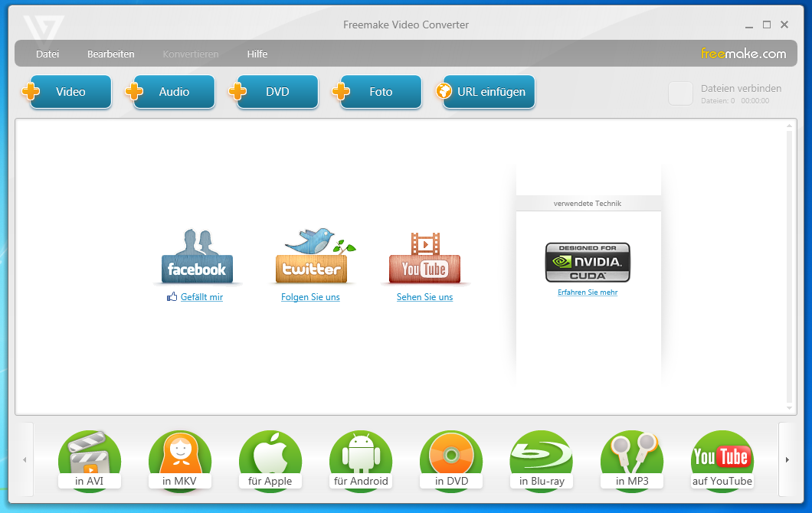Open the Erfahren Sie mehr link
Viewport: 812px width, 513px height.
coord(588,292)
